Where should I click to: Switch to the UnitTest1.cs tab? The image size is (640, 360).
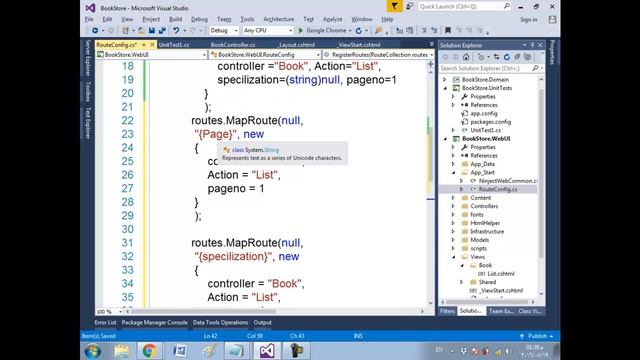coord(173,45)
